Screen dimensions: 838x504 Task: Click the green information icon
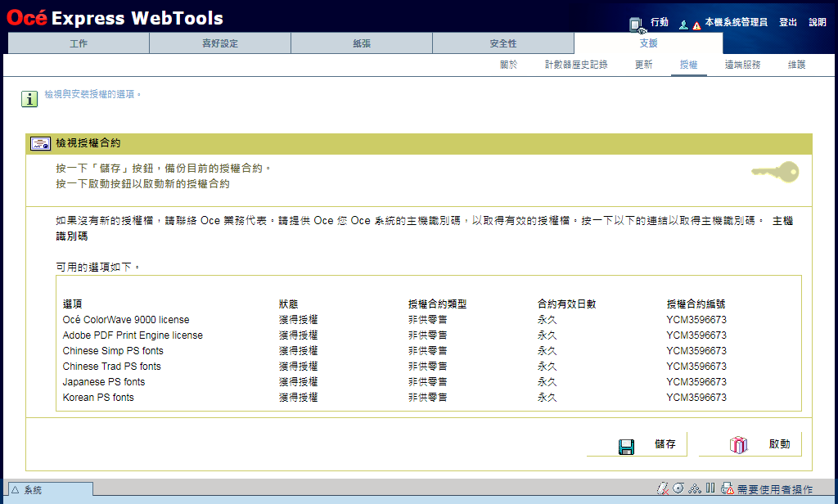pyautogui.click(x=29, y=99)
